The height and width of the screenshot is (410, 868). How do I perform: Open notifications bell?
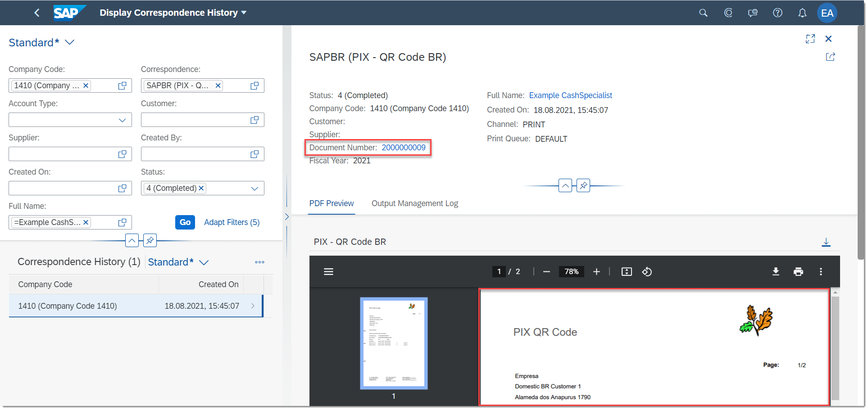(802, 13)
